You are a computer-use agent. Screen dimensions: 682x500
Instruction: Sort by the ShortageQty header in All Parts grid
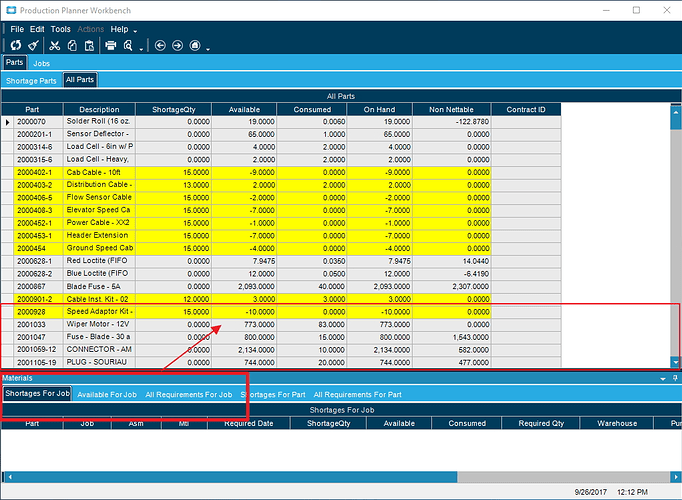[174, 110]
